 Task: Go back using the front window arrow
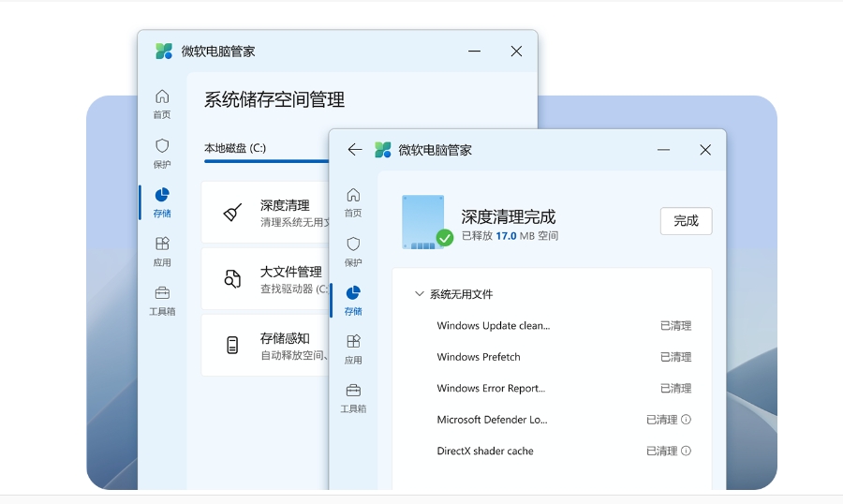coord(355,150)
